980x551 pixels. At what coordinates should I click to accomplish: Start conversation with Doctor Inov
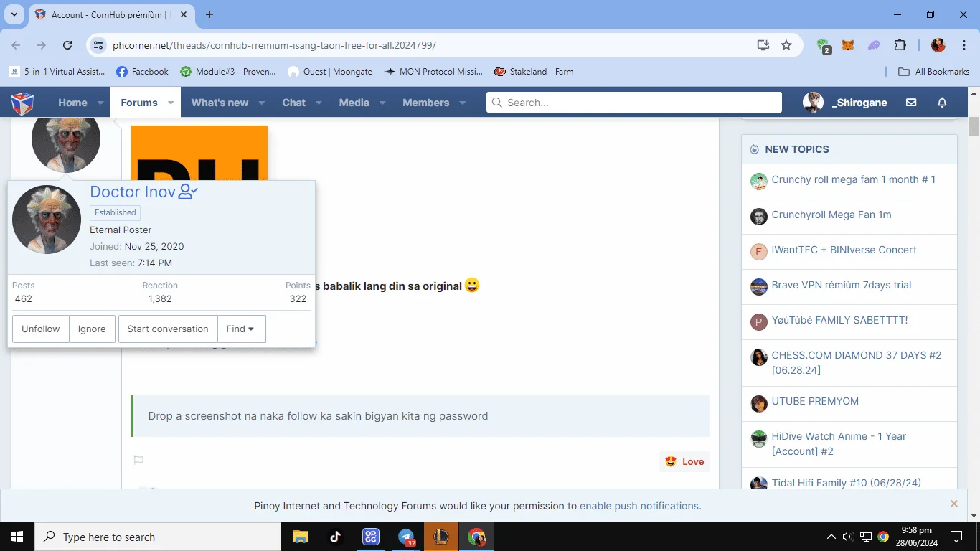click(168, 329)
